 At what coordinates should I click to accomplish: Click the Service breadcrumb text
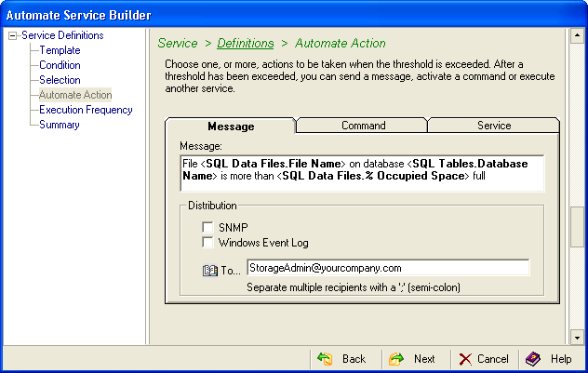pos(178,43)
